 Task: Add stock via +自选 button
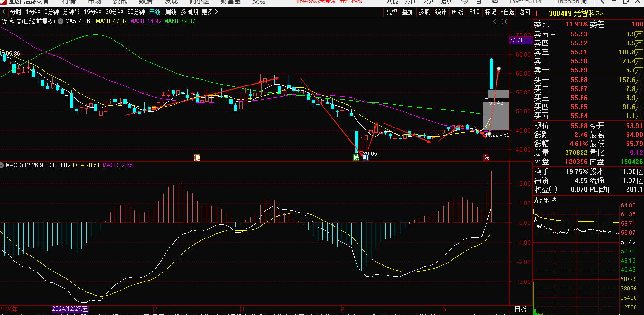pyautogui.click(x=507, y=12)
